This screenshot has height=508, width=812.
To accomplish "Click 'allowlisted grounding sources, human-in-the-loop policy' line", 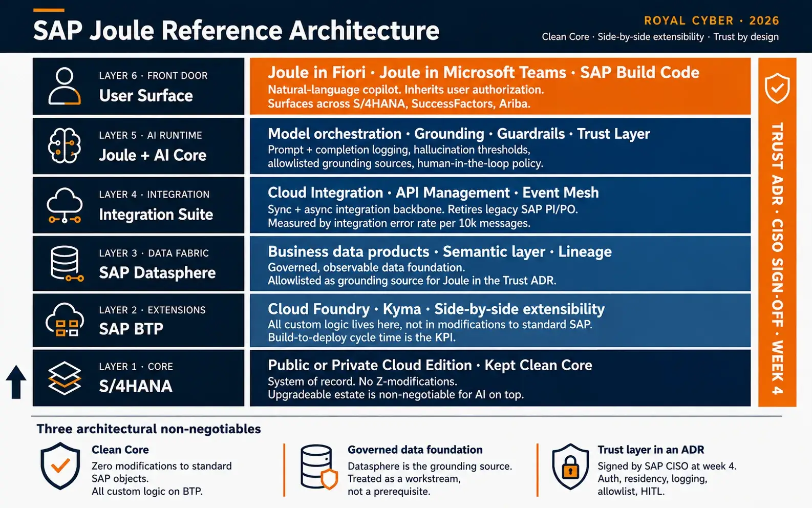I will click(x=405, y=163).
